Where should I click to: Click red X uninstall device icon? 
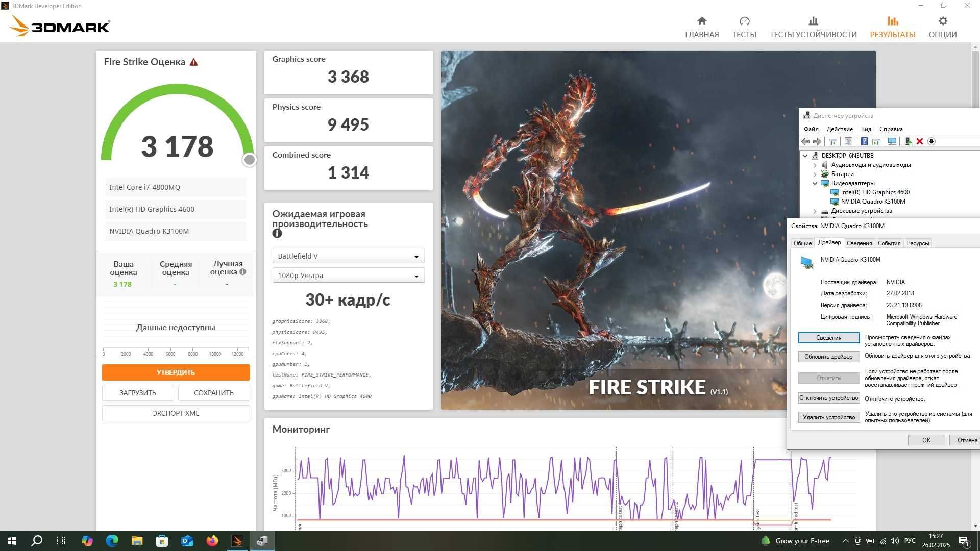pos(920,142)
